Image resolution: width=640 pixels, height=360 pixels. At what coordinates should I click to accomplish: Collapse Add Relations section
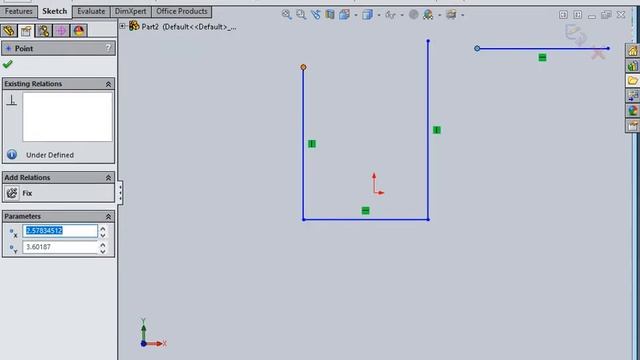(108, 178)
